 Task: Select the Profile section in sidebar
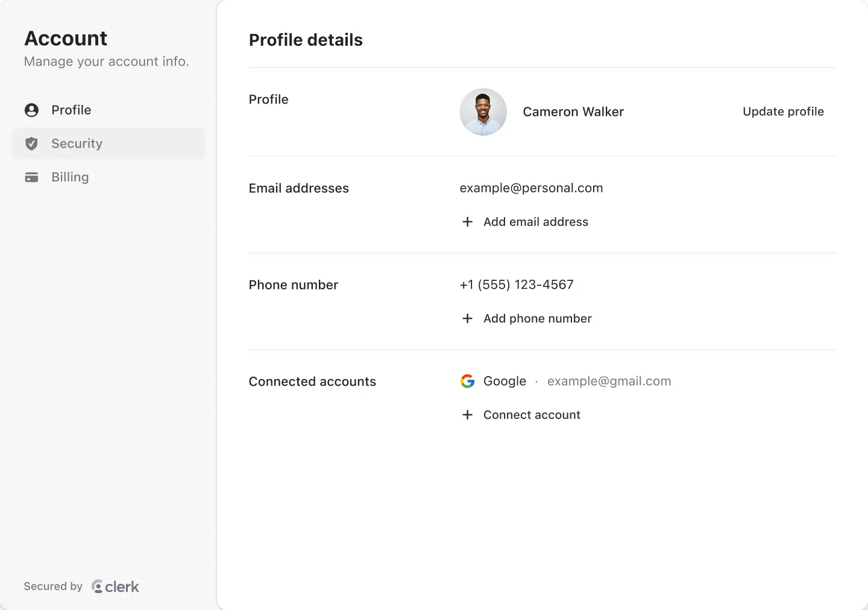click(x=71, y=110)
